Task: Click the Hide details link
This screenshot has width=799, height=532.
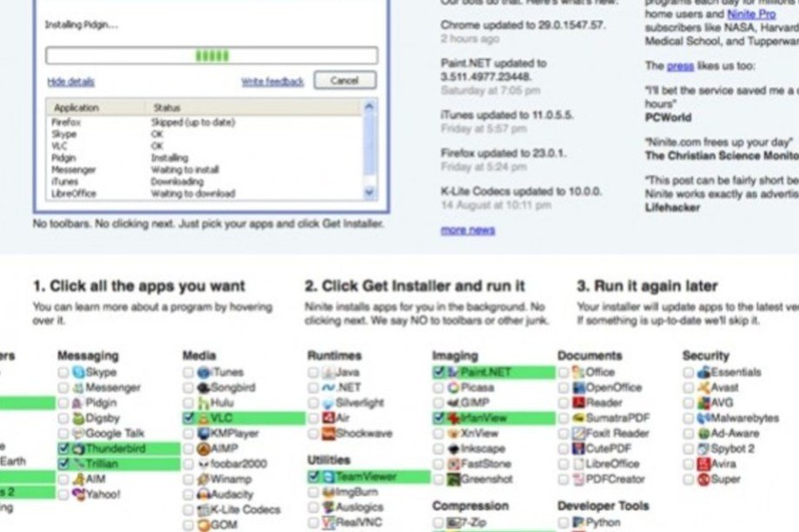Action: pyautogui.click(x=71, y=82)
